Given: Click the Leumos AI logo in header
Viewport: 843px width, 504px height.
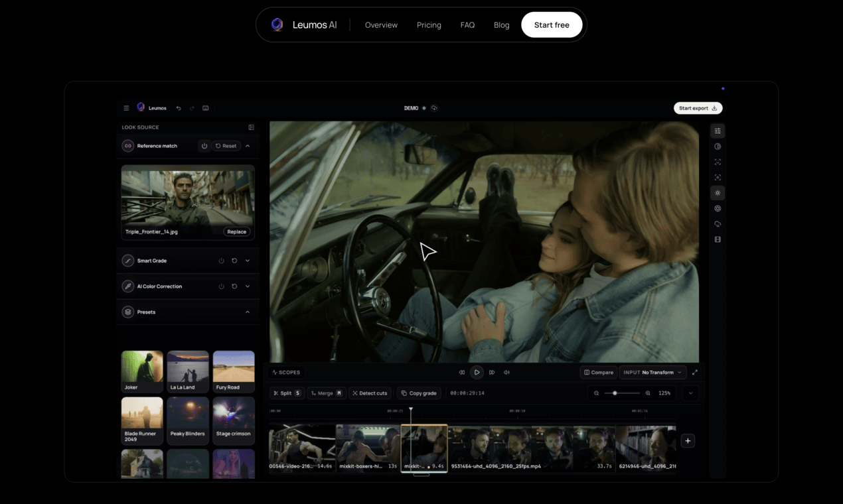Looking at the screenshot, I should coord(304,25).
